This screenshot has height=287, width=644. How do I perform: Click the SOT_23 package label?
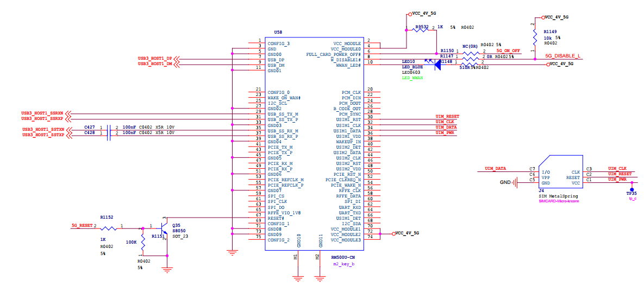pyautogui.click(x=180, y=236)
